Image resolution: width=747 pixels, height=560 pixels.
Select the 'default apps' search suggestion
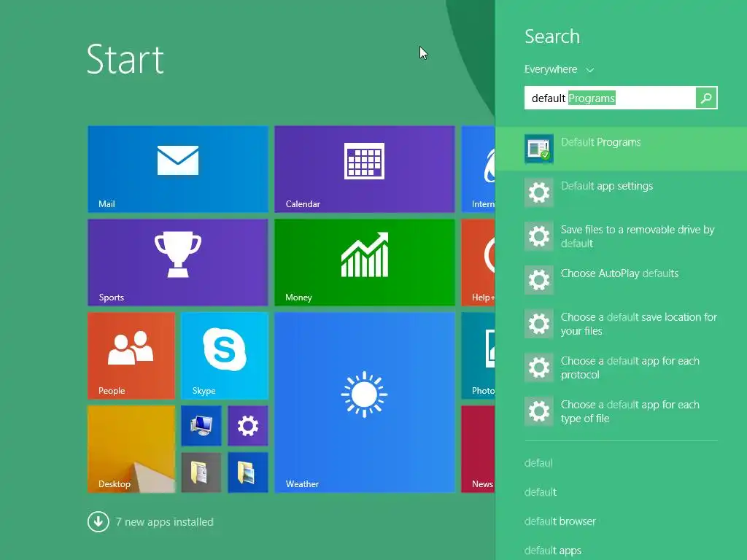pos(553,551)
